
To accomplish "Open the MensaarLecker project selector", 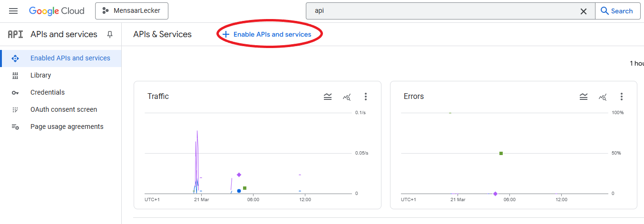I will [132, 11].
